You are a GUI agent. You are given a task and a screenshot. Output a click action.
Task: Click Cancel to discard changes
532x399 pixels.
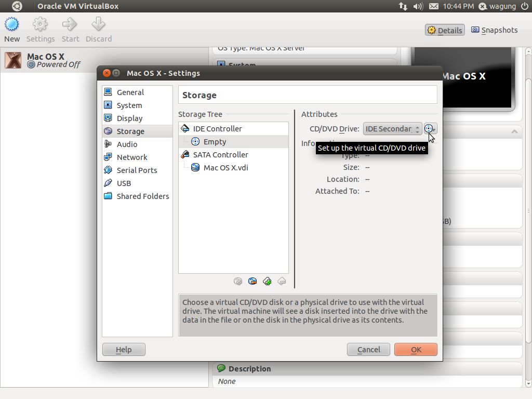(x=368, y=349)
